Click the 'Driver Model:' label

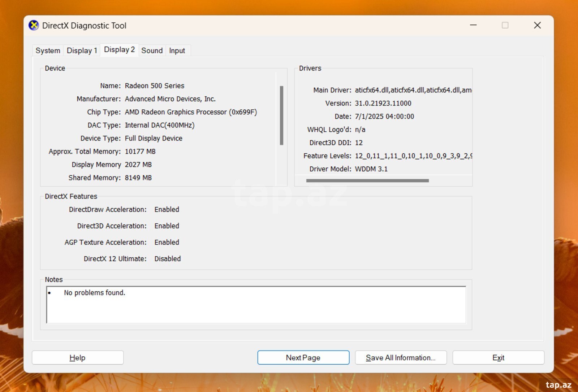pos(331,169)
